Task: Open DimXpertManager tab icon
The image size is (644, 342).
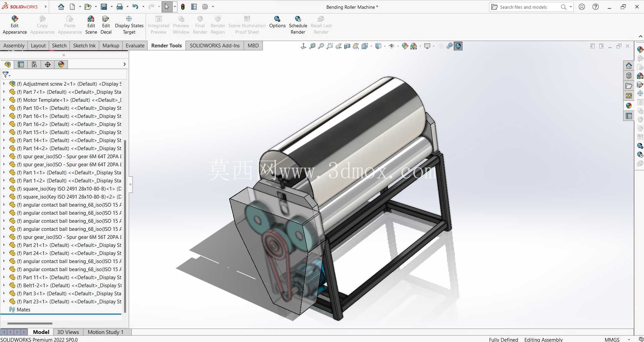Action: (48, 65)
